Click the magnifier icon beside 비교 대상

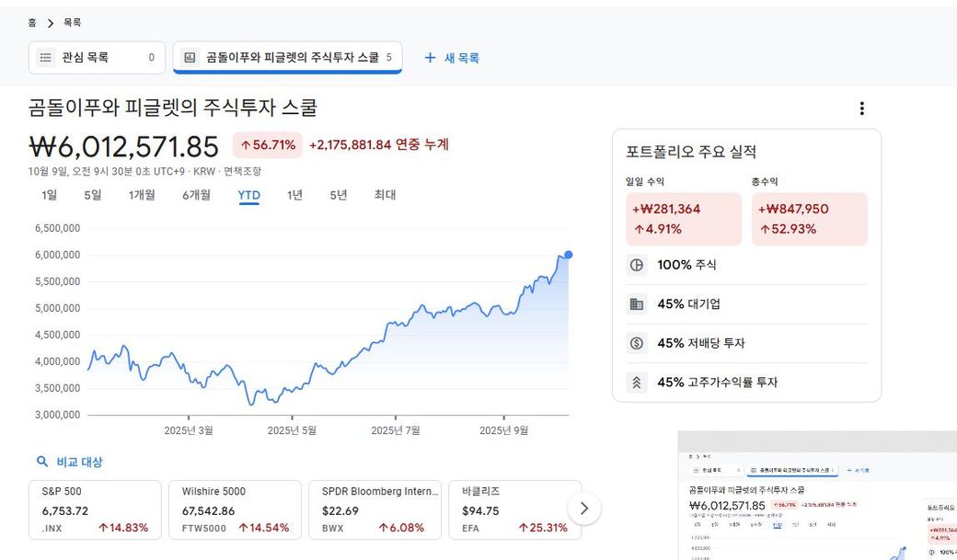click(x=41, y=462)
